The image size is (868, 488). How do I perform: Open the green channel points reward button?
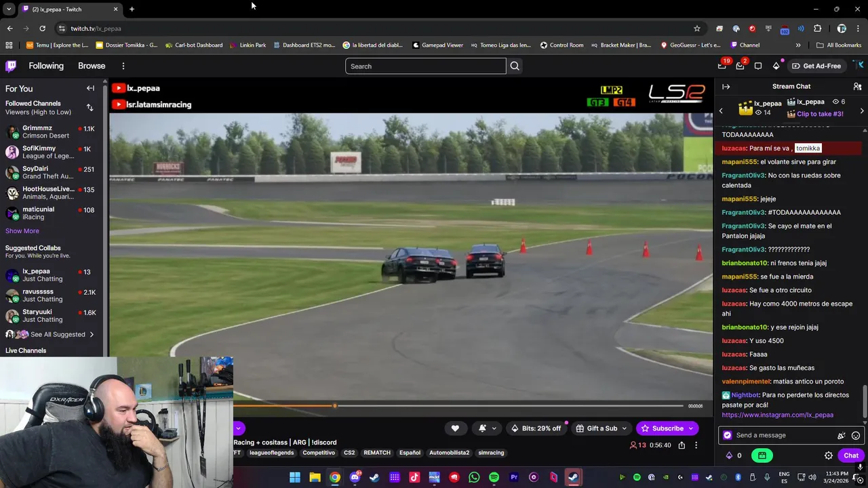[x=762, y=455]
